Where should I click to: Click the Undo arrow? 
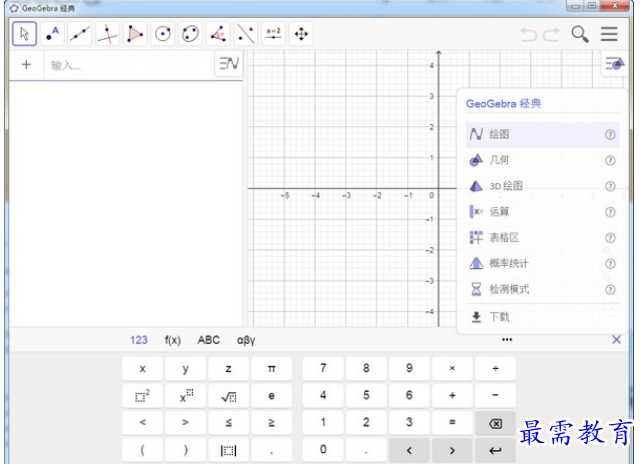[529, 34]
